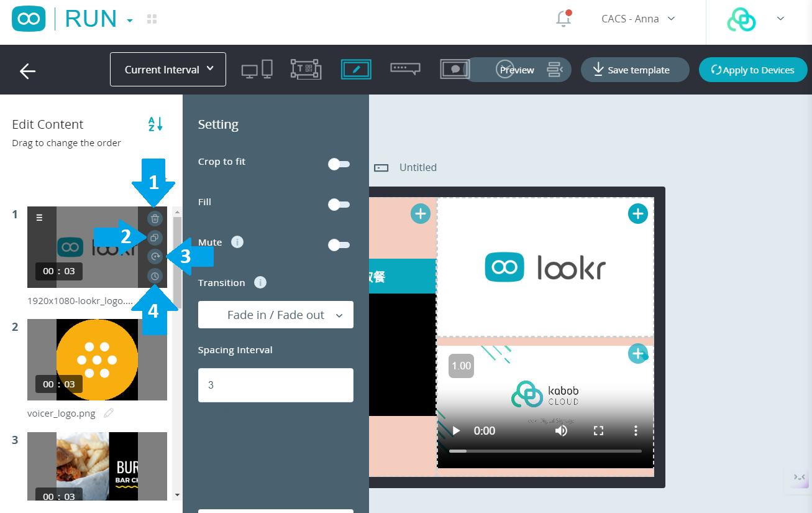Image resolution: width=812 pixels, height=513 pixels.
Task: Click the kabob cloud logo in header
Action: pos(741,19)
